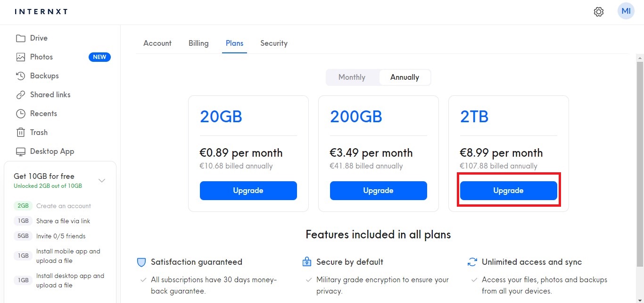Upgrade to the 20GB plan

pos(248,191)
